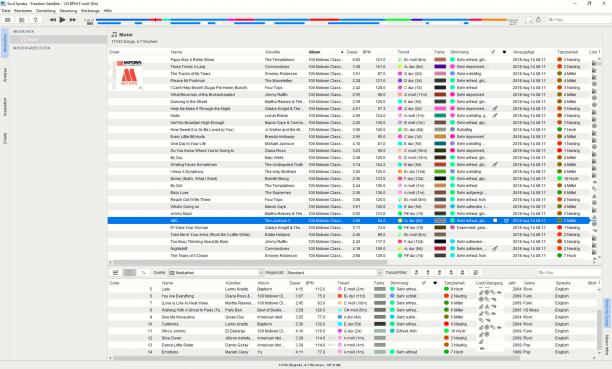Open the Darstellung menu
This screenshot has height=369, width=612.
click(x=46, y=11)
